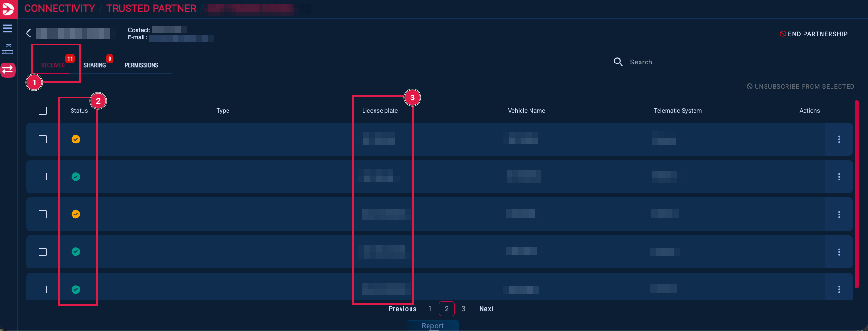The width and height of the screenshot is (868, 331).
Task: Check the first vehicle row checkbox
Action: (x=43, y=139)
